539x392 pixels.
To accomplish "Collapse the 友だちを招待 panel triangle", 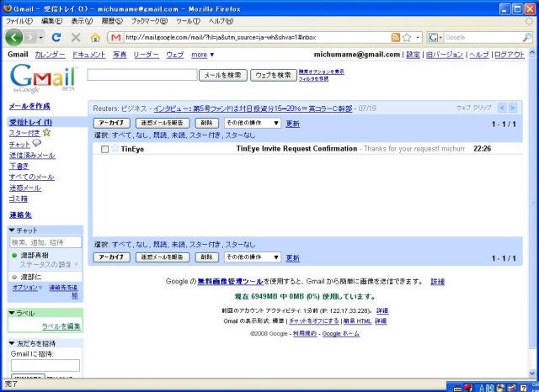I will point(11,343).
